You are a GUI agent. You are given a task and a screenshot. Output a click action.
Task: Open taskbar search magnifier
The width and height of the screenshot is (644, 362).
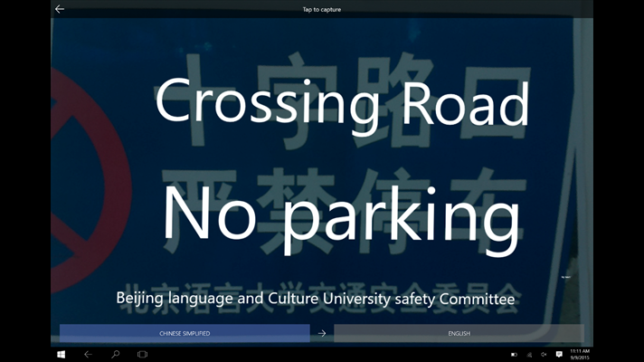[x=115, y=354]
